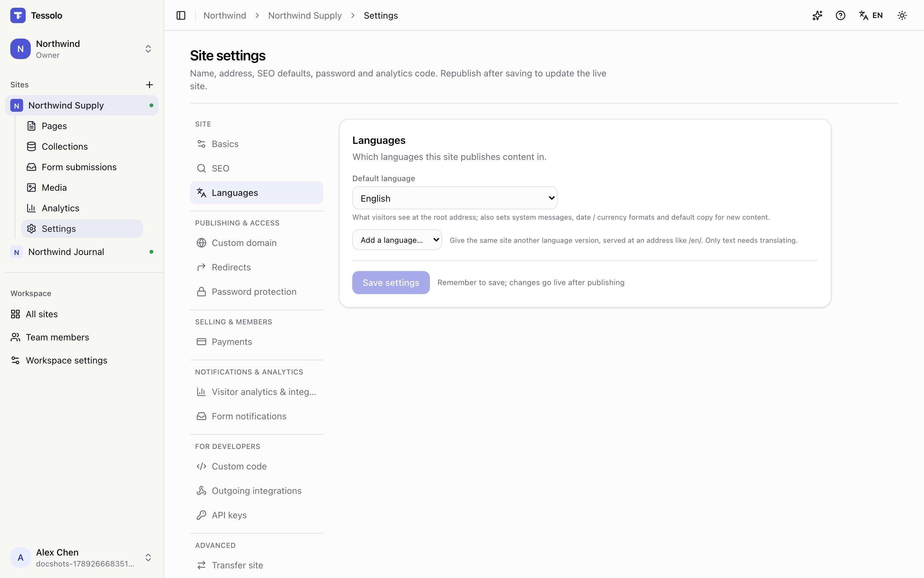Go to All sites
924x578 pixels.
[x=82, y=314]
